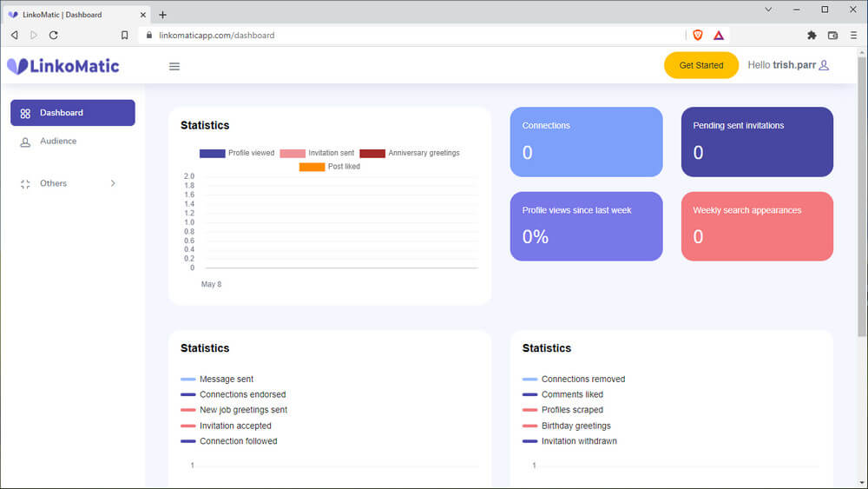This screenshot has width=868, height=489.
Task: Toggle Post liked legend swatch
Action: tap(312, 167)
